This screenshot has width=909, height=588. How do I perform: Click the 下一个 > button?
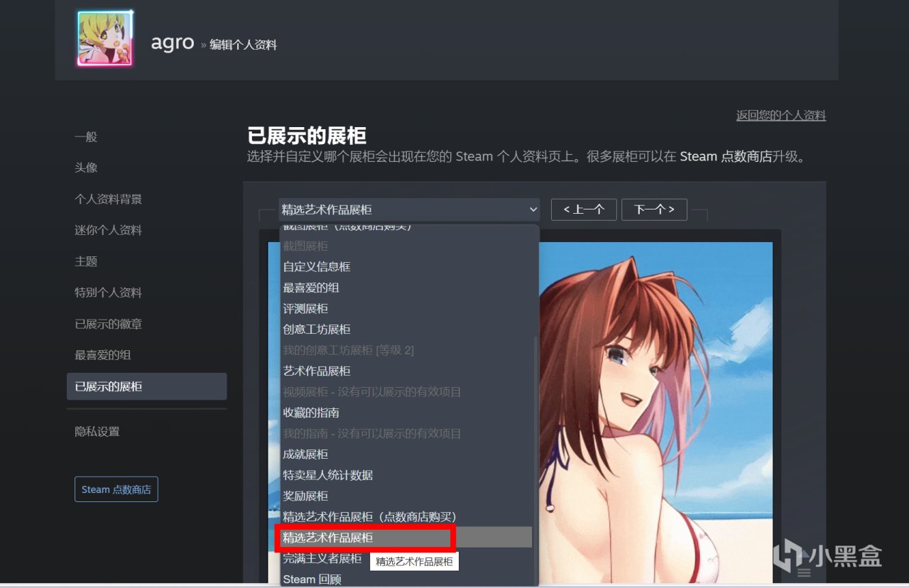click(x=654, y=209)
